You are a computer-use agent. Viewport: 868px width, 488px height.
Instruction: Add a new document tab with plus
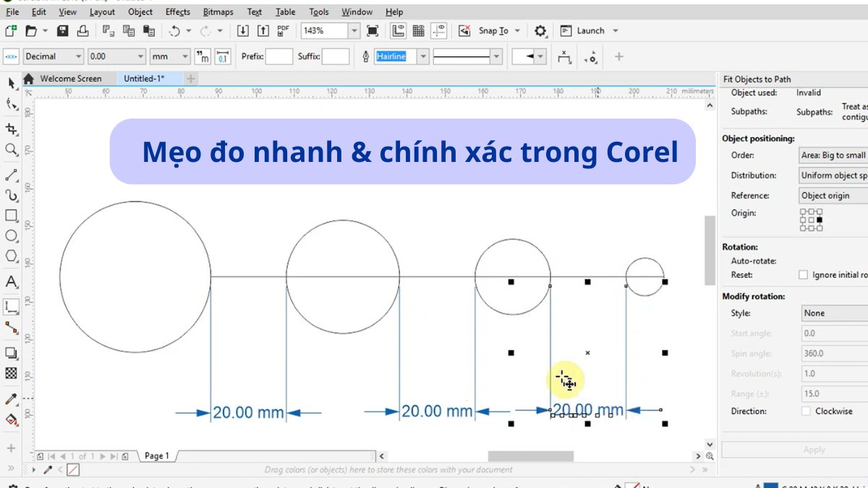(191, 78)
